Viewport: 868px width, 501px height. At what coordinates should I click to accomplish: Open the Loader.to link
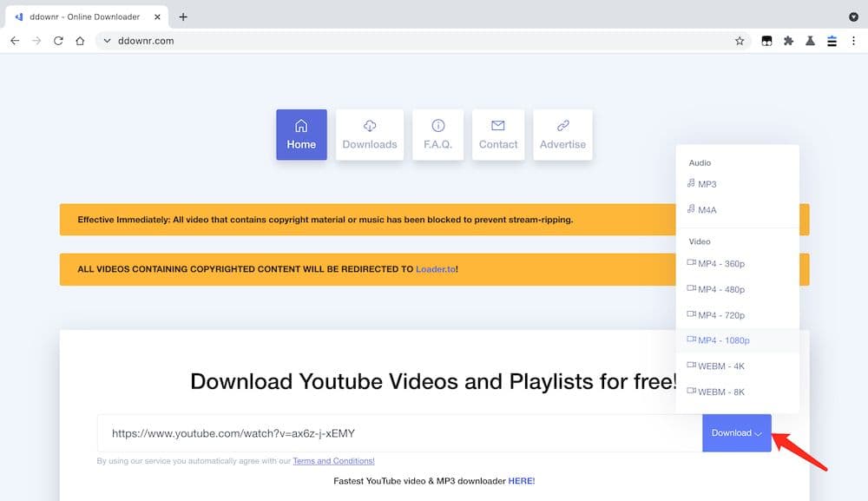[436, 269]
